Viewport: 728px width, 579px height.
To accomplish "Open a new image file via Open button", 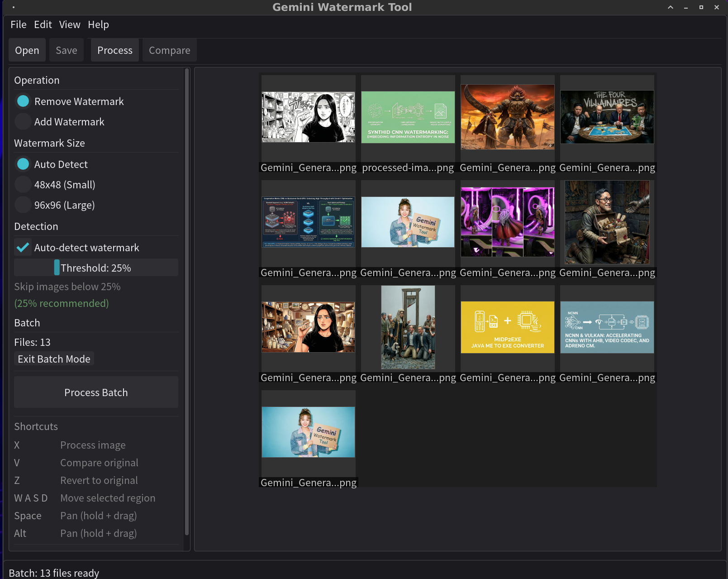I will (27, 50).
